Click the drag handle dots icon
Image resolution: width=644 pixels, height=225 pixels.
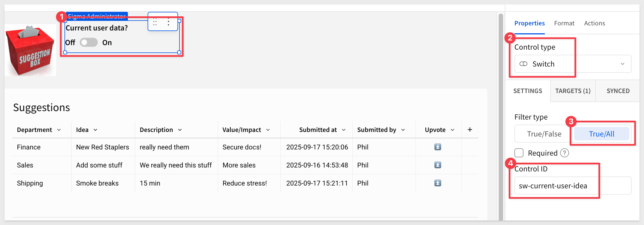(155, 21)
